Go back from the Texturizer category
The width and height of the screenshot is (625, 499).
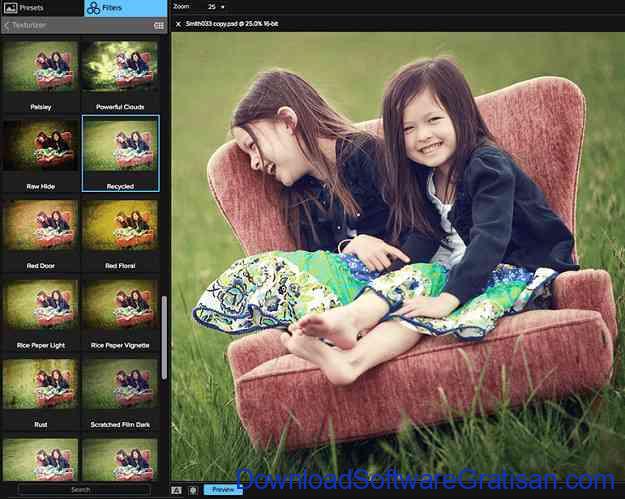pyautogui.click(x=6, y=26)
